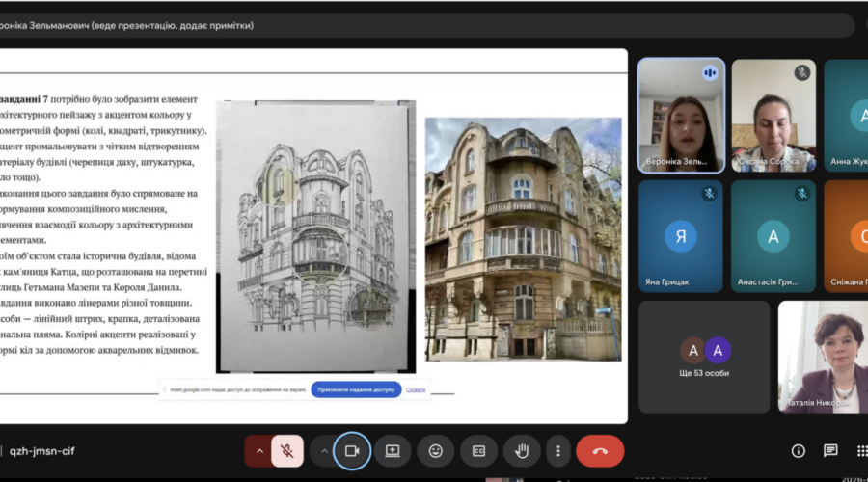The width and height of the screenshot is (868, 482).
Task: Select Вероніка Зельманович video tile
Action: click(681, 116)
